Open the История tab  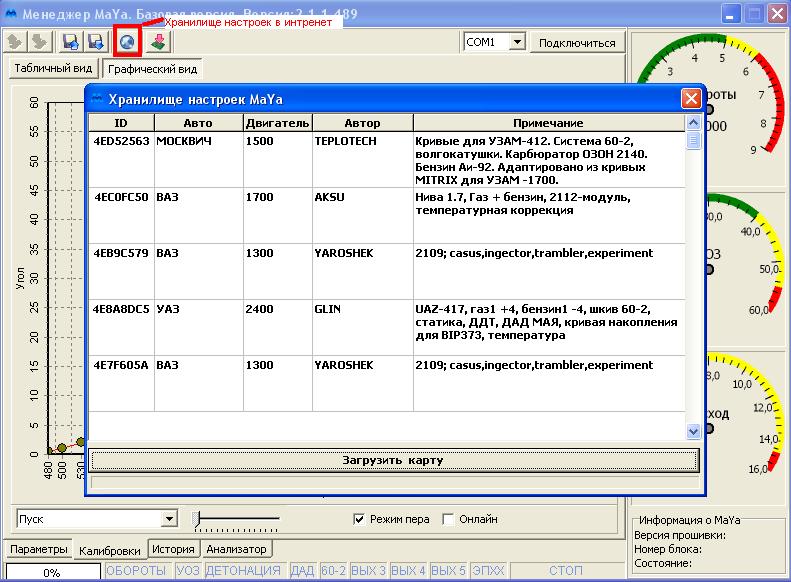[x=174, y=549]
